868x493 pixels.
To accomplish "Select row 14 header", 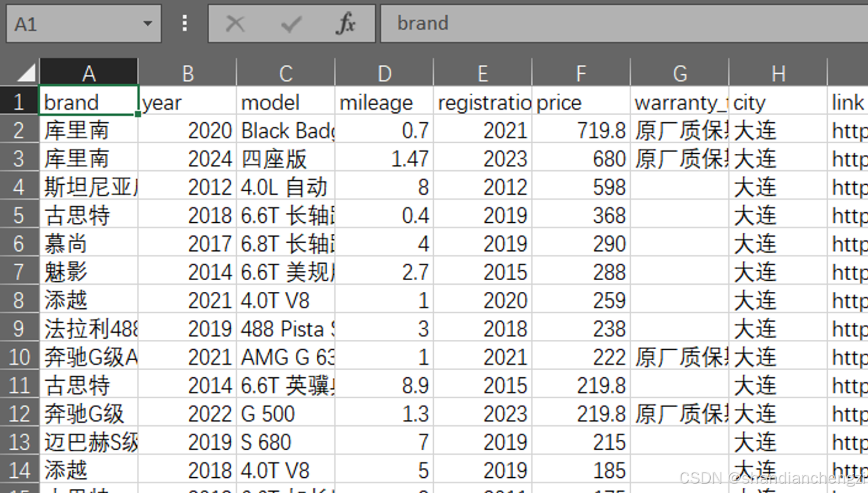I will 19,470.
